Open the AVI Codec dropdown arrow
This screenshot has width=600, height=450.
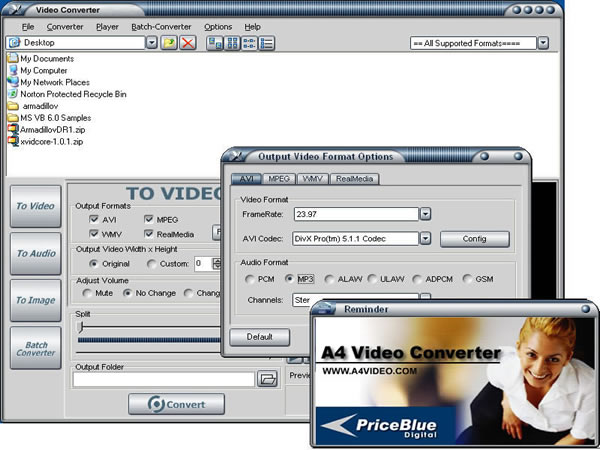pos(425,238)
